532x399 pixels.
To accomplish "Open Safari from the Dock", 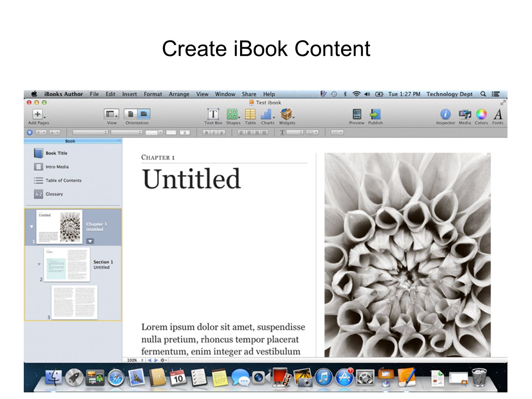I will 116,378.
